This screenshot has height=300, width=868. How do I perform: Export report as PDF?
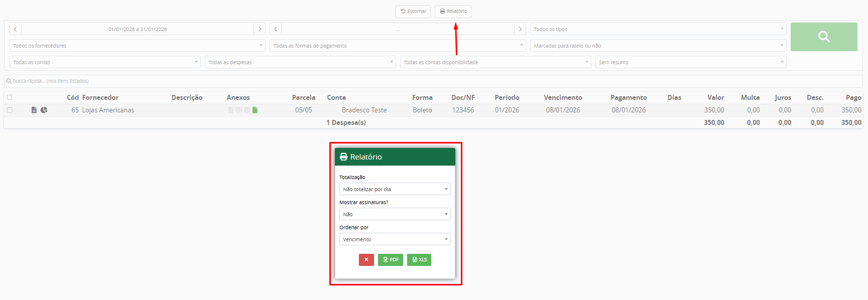coord(390,260)
